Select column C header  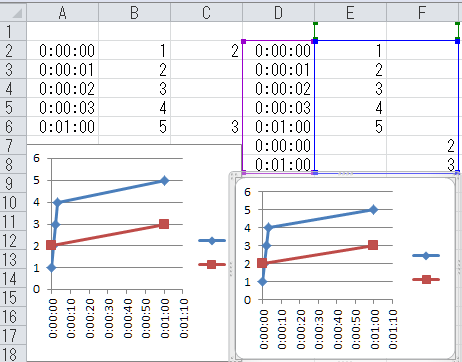(x=207, y=13)
